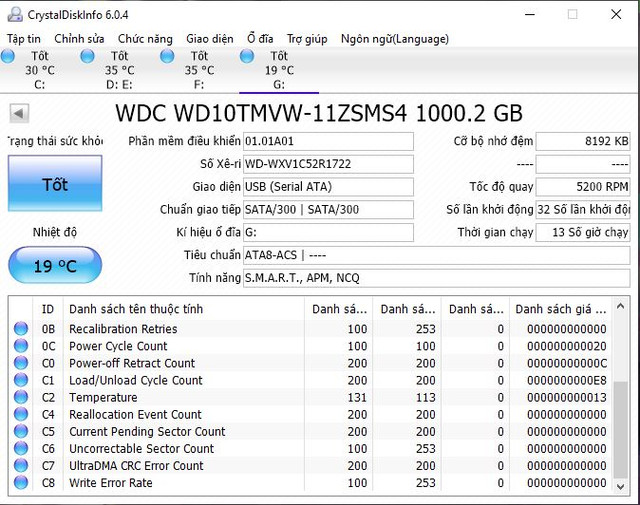Viewport: 640px width, 505px height.
Task: Click the disk title WDC WD10TMVW-11ZSMS4 1000.2 GB
Action: tap(319, 113)
